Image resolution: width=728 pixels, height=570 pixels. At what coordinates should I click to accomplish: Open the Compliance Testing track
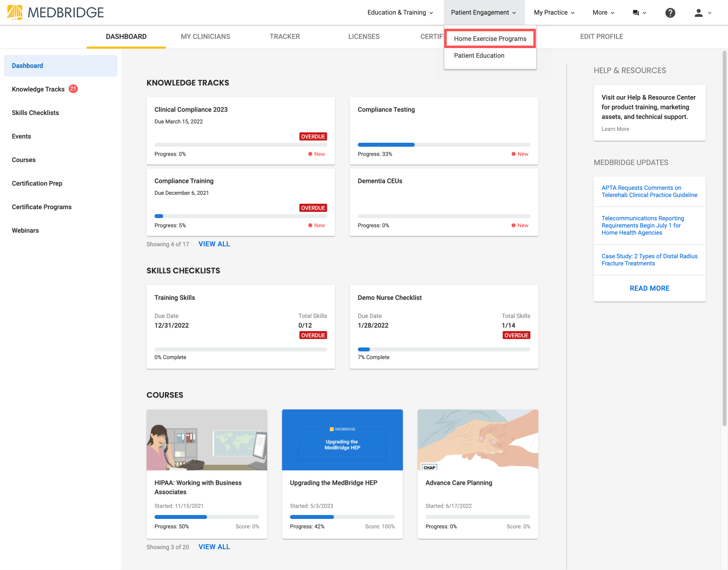(444, 130)
